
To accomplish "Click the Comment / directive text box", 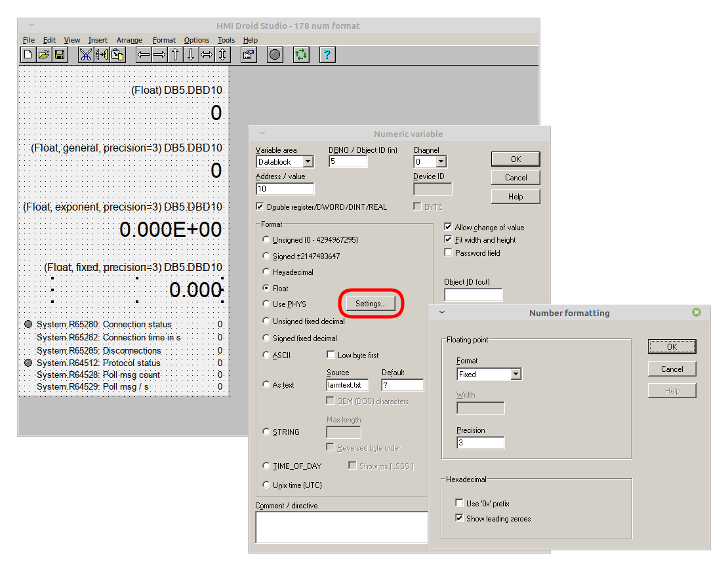I will 342,527.
